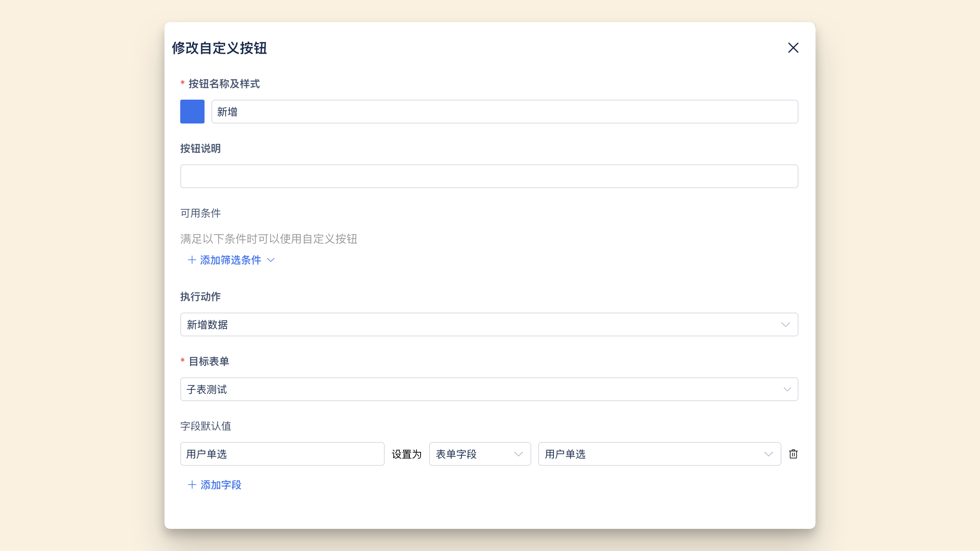The image size is (980, 551).
Task: Click the button name input containing 新增
Action: tap(504, 111)
